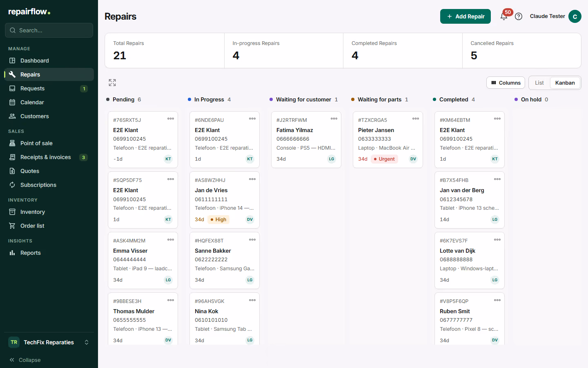Image resolution: width=588 pixels, height=368 pixels.
Task: Open Emma Visser repair card
Action: click(x=143, y=260)
